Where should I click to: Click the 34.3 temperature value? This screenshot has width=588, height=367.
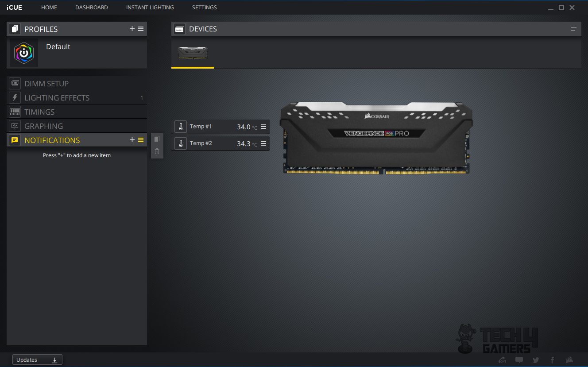pyautogui.click(x=244, y=144)
